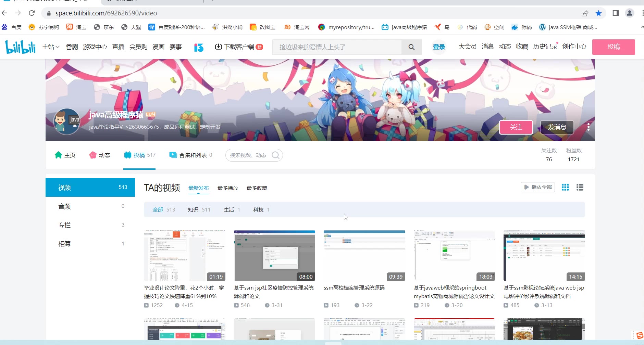Click the blue anniversary icon beside 赛事

tap(199, 47)
